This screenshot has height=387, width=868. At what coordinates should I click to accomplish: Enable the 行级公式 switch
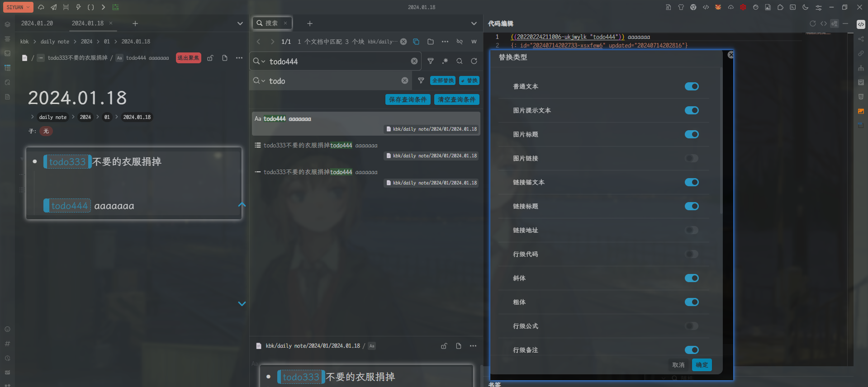click(x=692, y=326)
